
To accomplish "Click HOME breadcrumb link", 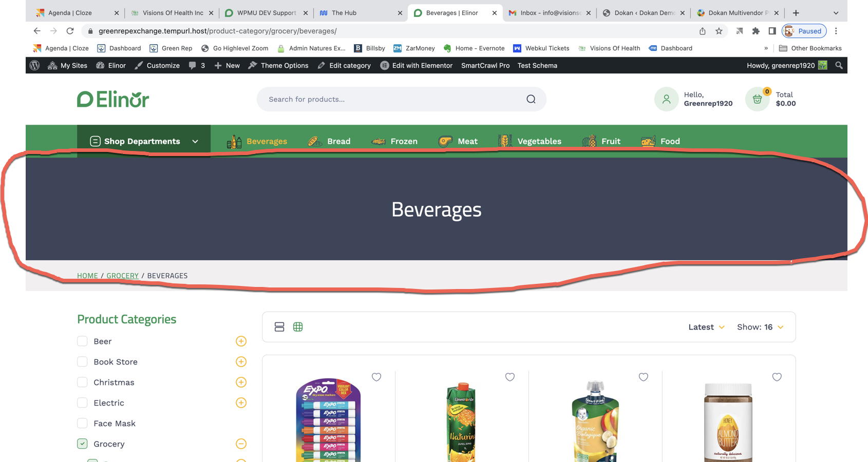I will click(x=87, y=276).
